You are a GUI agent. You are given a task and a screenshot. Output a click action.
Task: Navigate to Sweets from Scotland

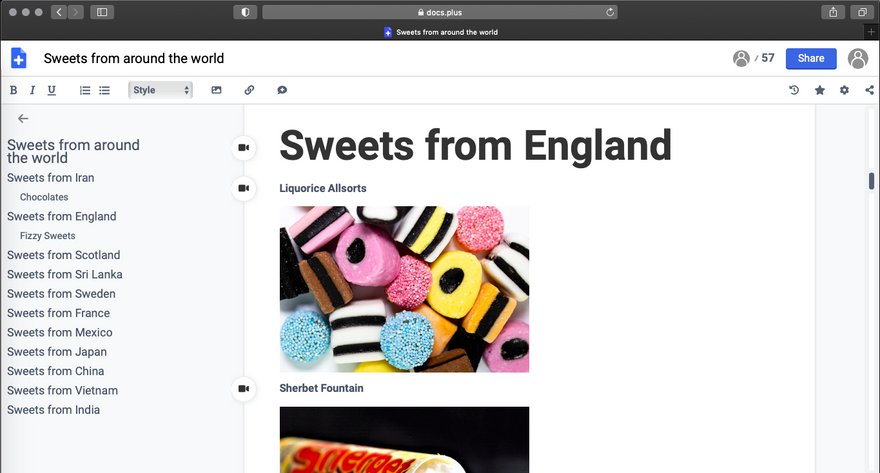tap(63, 255)
